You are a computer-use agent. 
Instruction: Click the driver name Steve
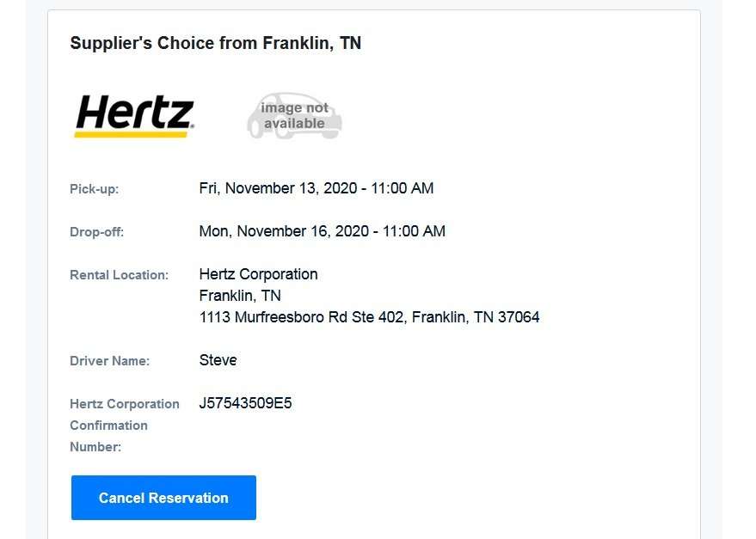tap(218, 360)
